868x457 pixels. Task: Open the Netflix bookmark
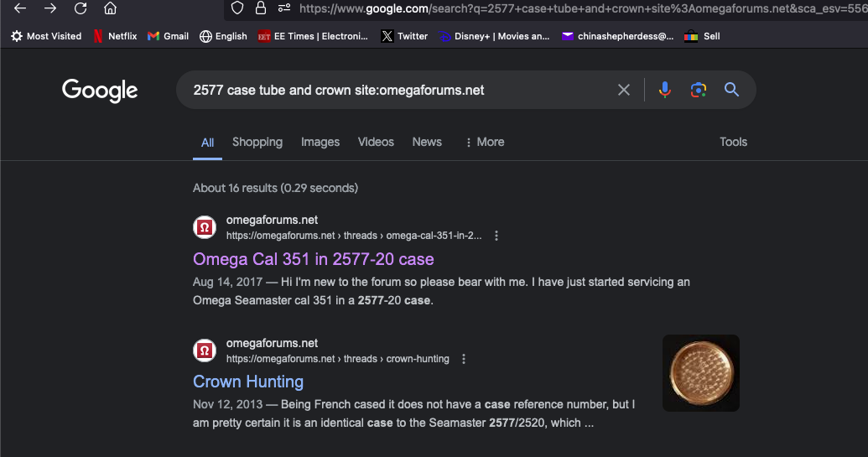coord(115,36)
